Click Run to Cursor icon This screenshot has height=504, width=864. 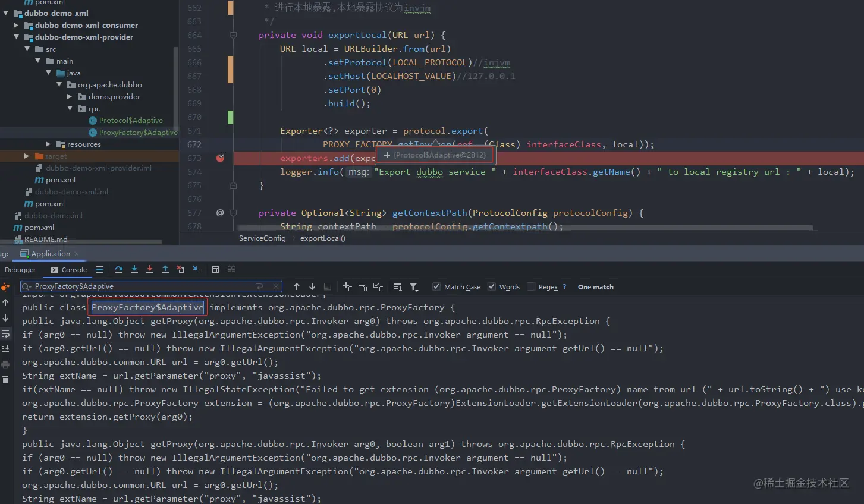(x=196, y=269)
